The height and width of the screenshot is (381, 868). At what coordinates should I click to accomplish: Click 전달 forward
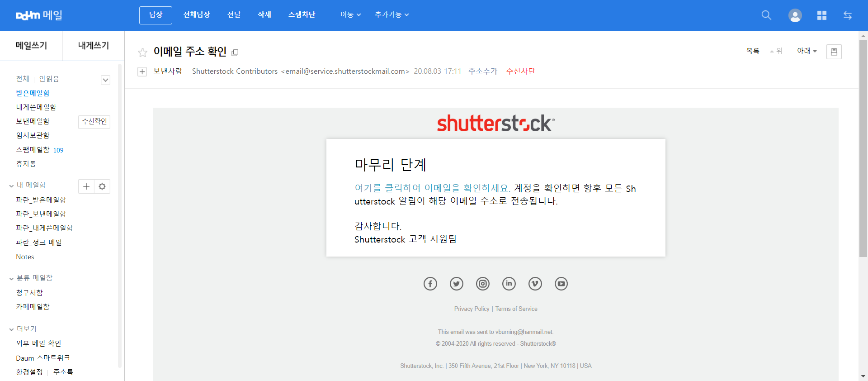click(x=234, y=15)
